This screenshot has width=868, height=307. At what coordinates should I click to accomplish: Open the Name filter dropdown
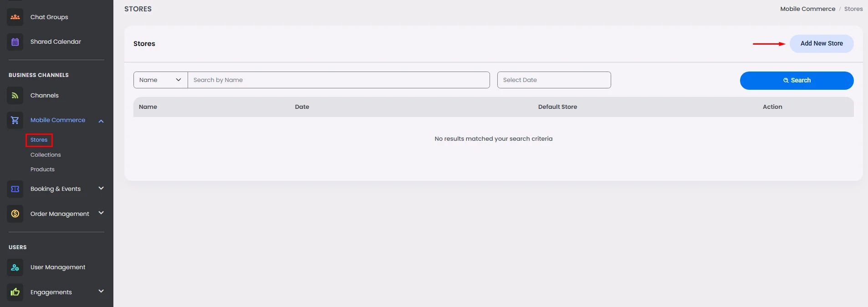pyautogui.click(x=160, y=80)
